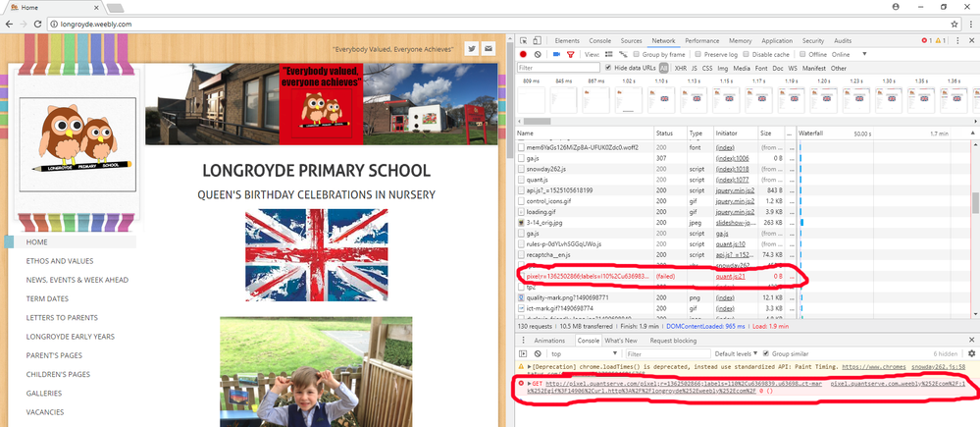Screen dimensions: 980x427
Task: Clear the network log with the clear icon
Action: click(x=538, y=54)
